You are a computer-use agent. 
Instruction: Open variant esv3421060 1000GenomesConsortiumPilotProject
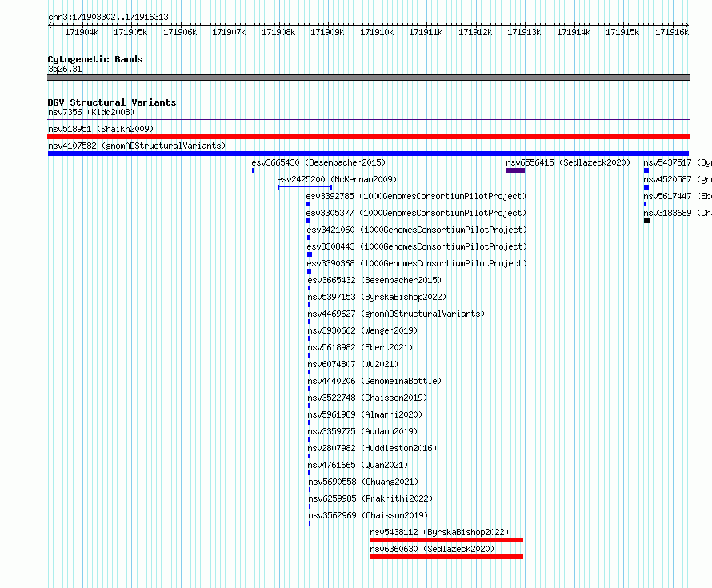coord(417,230)
